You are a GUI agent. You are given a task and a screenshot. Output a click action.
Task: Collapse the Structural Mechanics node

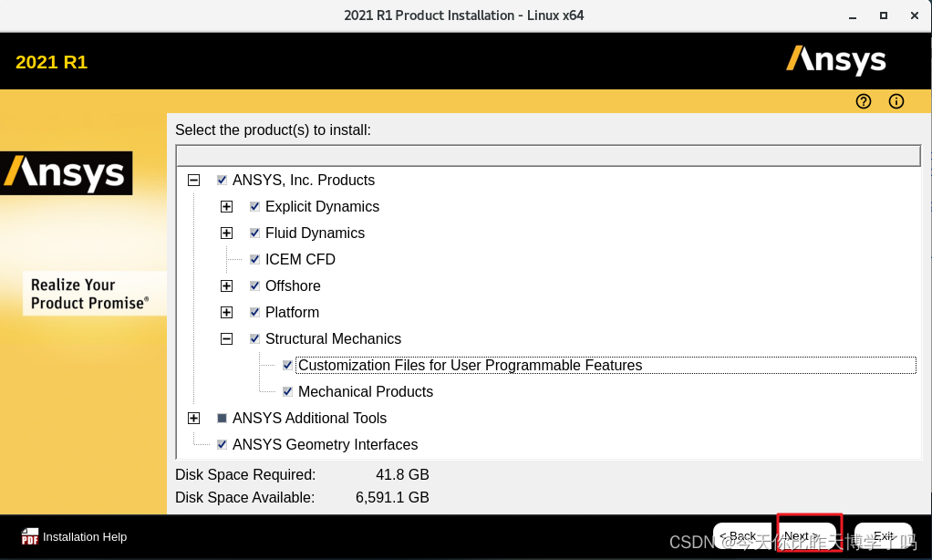click(226, 339)
